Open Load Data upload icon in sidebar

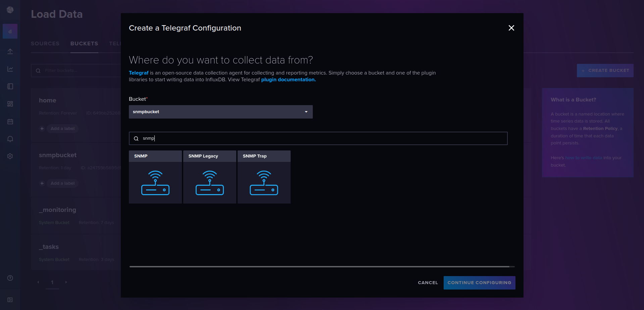click(10, 51)
